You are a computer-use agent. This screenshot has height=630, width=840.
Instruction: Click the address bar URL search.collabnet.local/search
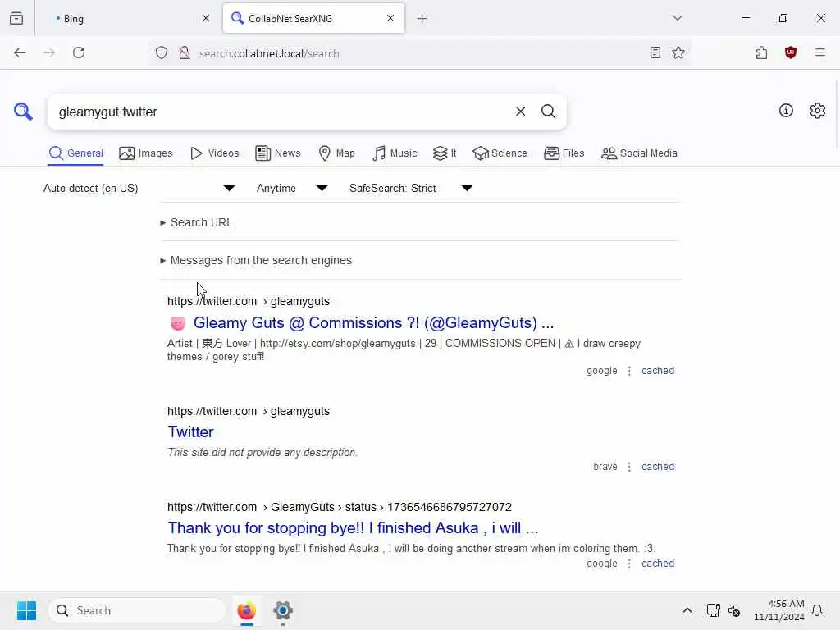point(269,53)
